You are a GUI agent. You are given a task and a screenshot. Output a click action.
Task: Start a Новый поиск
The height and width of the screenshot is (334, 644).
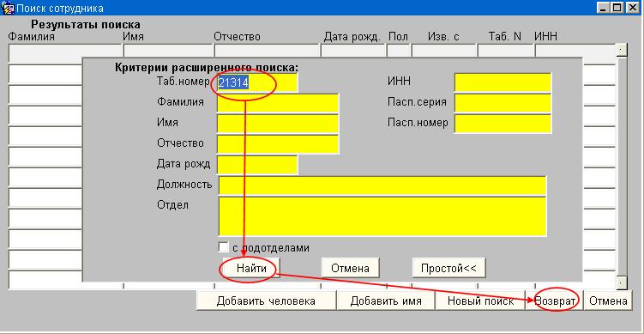coord(480,301)
